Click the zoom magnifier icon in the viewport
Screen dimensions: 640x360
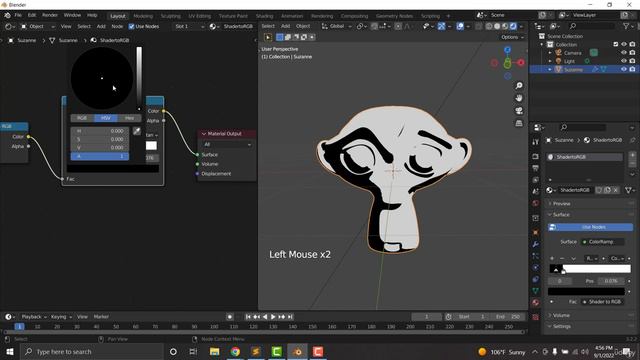click(519, 86)
